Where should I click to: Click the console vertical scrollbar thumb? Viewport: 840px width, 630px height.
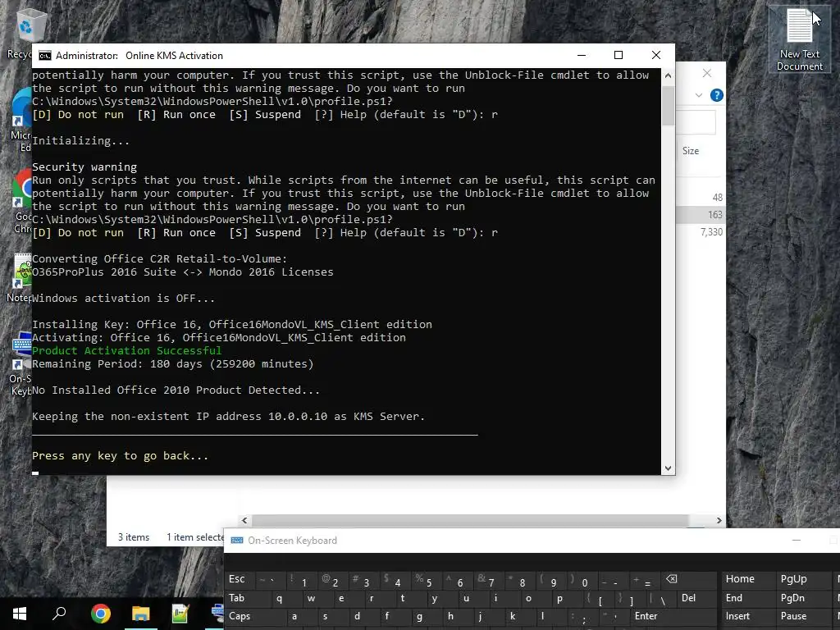click(668, 105)
